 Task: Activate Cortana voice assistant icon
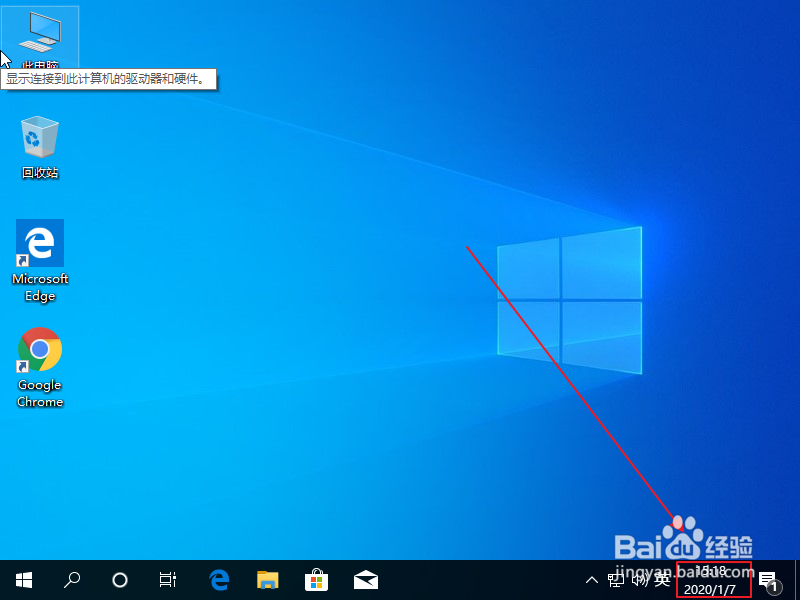[119, 580]
